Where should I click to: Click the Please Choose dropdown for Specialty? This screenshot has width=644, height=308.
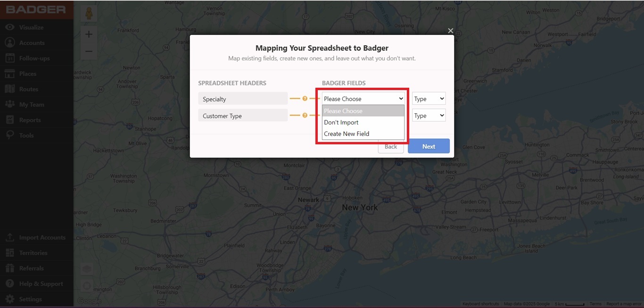tap(363, 99)
